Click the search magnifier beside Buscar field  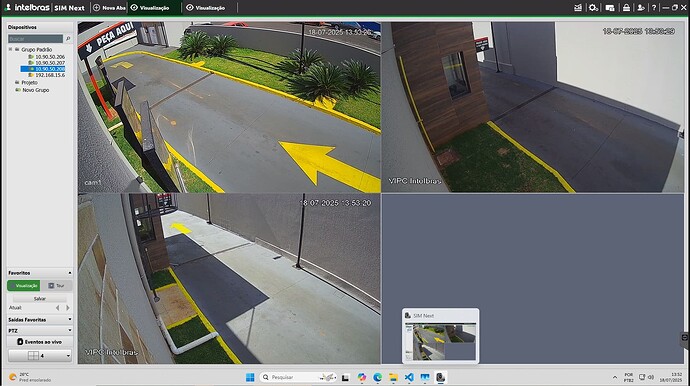[68, 39]
